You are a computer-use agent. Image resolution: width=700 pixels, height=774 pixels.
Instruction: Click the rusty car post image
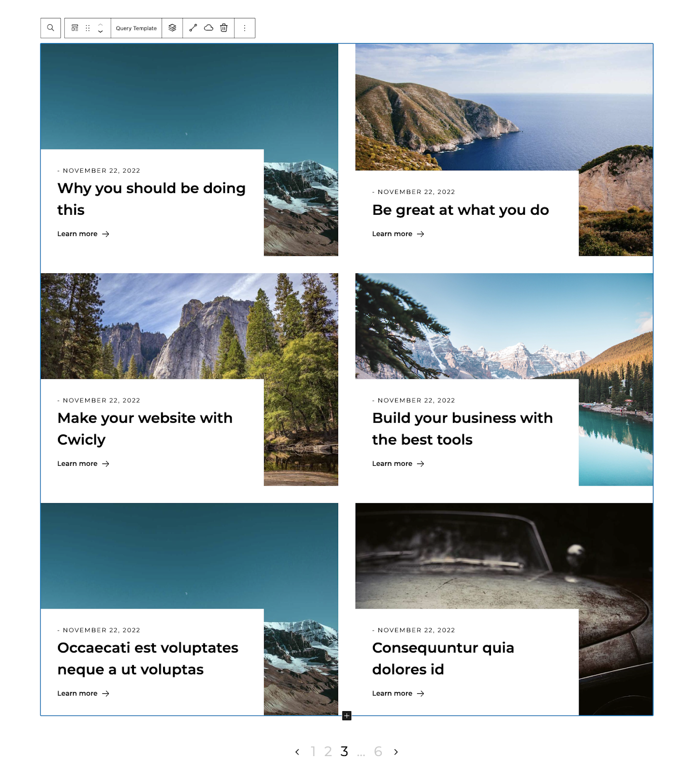click(504, 556)
